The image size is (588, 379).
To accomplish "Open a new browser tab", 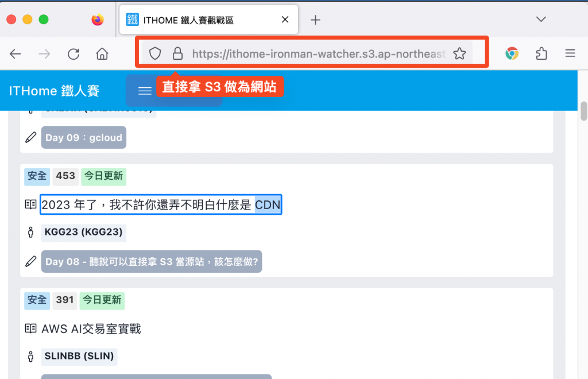I will 315,20.
